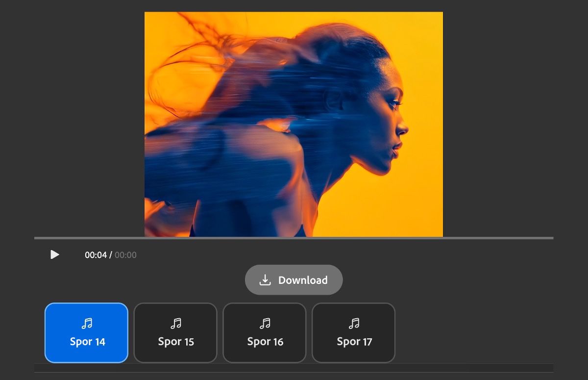Select the Spor 15 track
The image size is (588, 380).
[x=175, y=332]
